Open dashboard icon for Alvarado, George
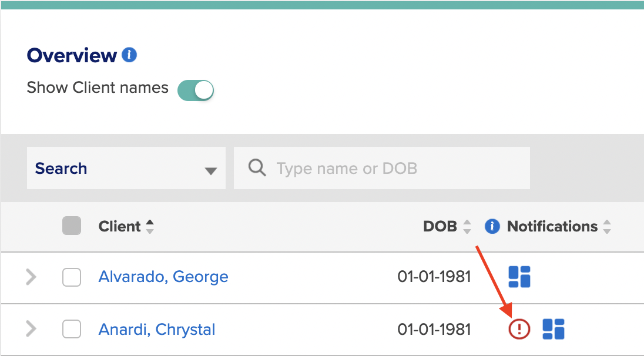This screenshot has height=356, width=644. [x=519, y=277]
